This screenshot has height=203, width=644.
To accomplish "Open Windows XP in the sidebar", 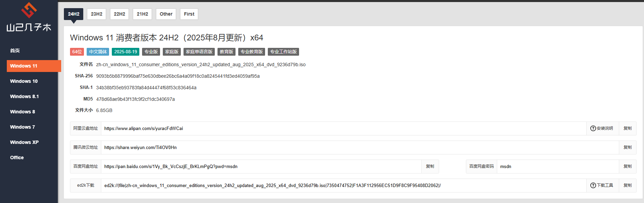I will tap(24, 142).
